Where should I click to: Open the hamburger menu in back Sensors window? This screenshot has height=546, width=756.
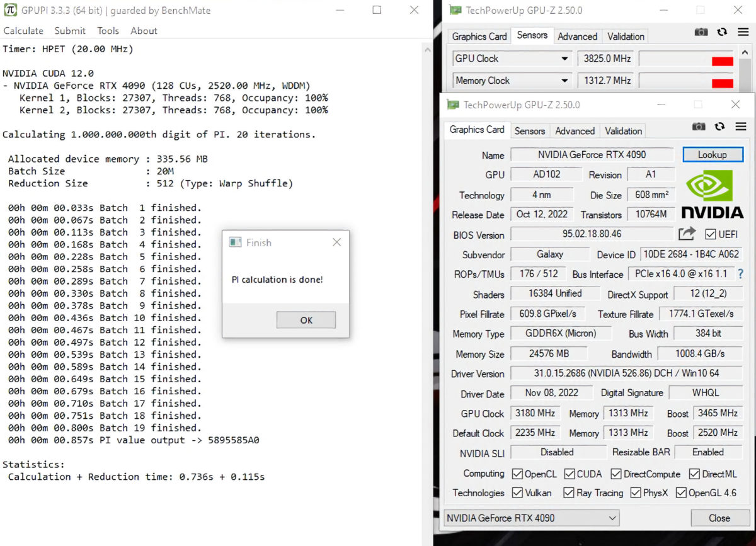pos(742,32)
